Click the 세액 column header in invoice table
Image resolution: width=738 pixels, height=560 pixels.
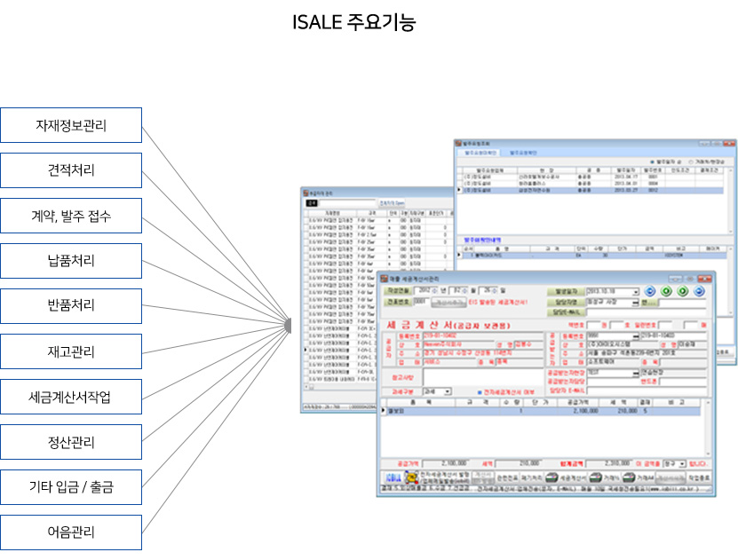tap(618, 403)
